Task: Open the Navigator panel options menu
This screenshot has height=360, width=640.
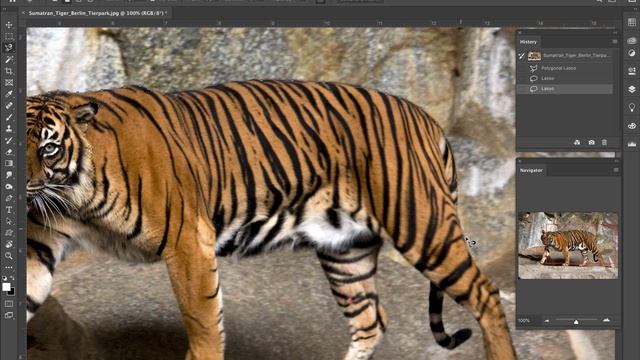Action: 616,170
